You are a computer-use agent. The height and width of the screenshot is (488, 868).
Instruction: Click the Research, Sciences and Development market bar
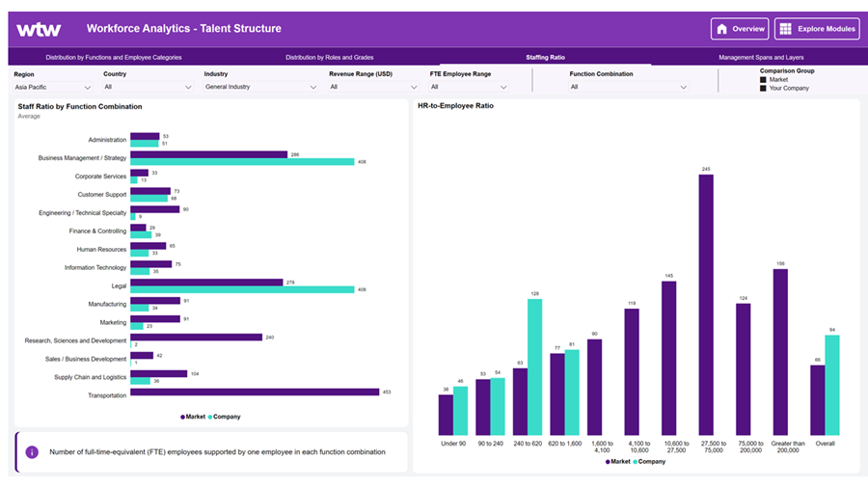pyautogui.click(x=196, y=337)
